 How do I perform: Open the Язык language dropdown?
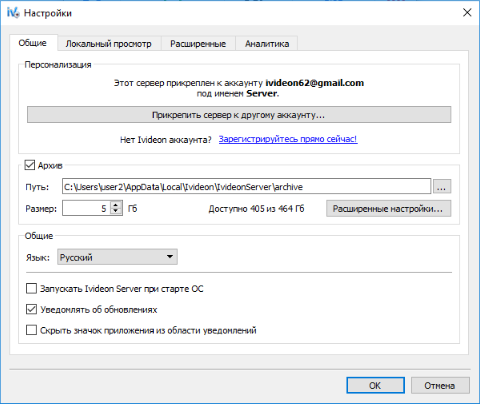tap(117, 257)
